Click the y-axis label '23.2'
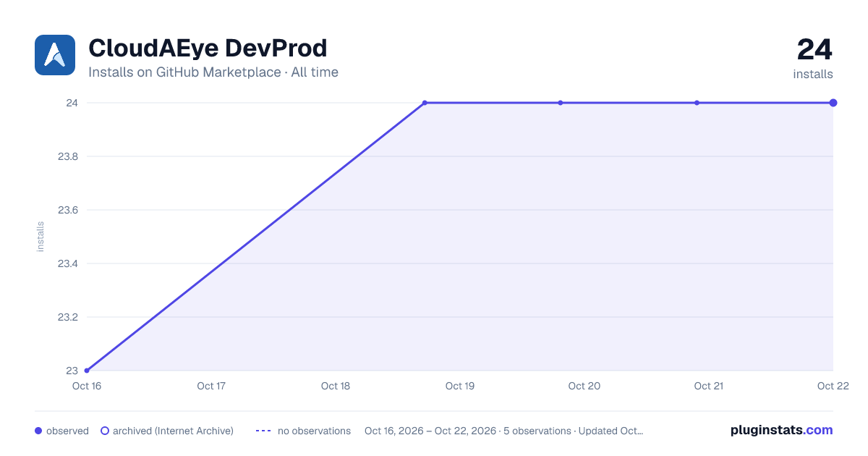The height and width of the screenshot is (456, 868). [68, 317]
